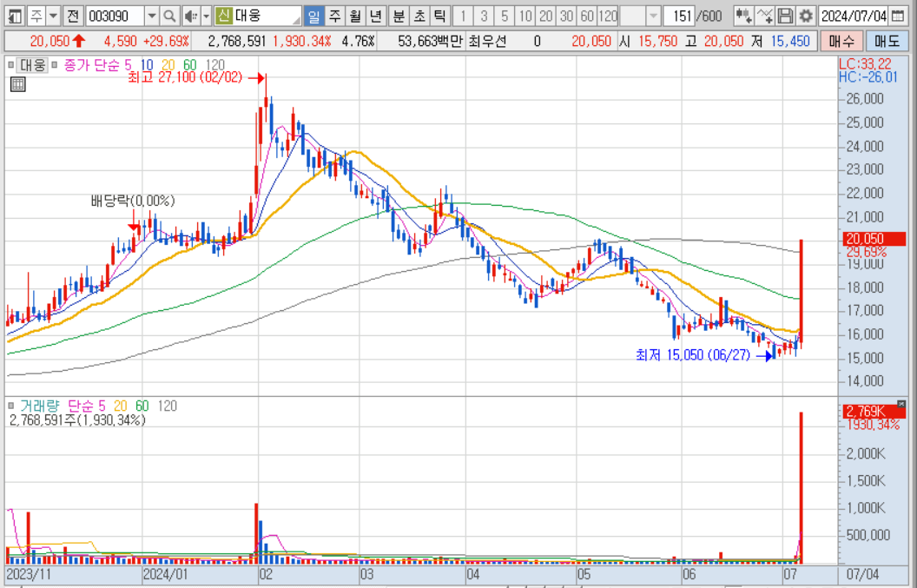Switch to minute 분 chart period
917x588 pixels.
pos(399,16)
